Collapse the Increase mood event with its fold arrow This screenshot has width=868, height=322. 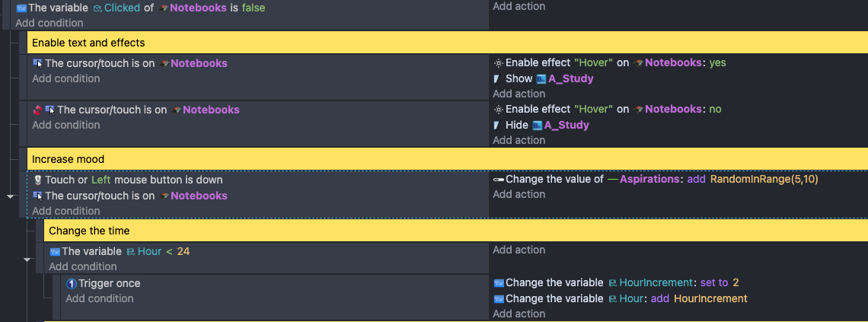point(11,196)
